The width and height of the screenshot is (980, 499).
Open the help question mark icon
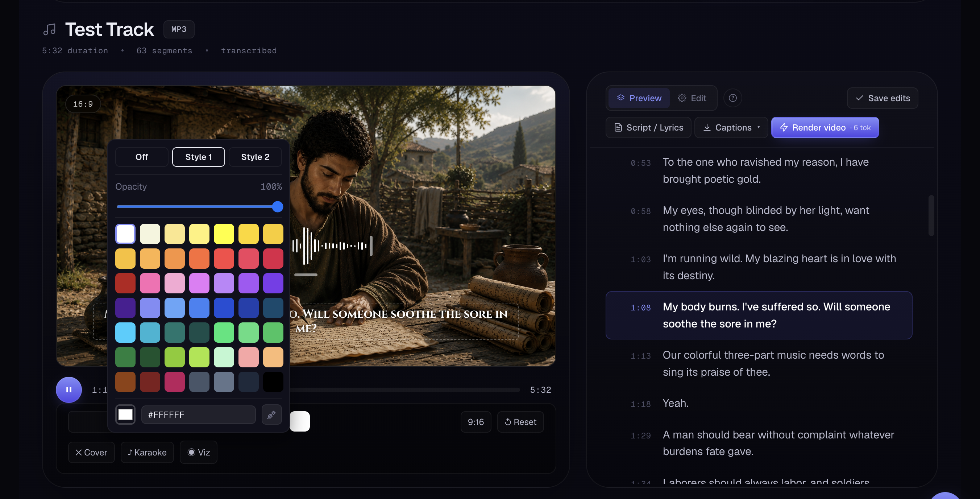pos(732,98)
